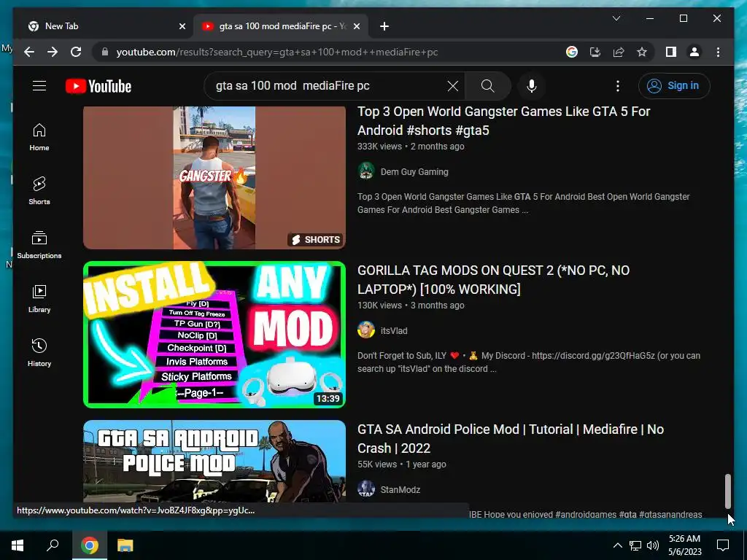
Task: Close the New Tab tab
Action: coord(182,26)
